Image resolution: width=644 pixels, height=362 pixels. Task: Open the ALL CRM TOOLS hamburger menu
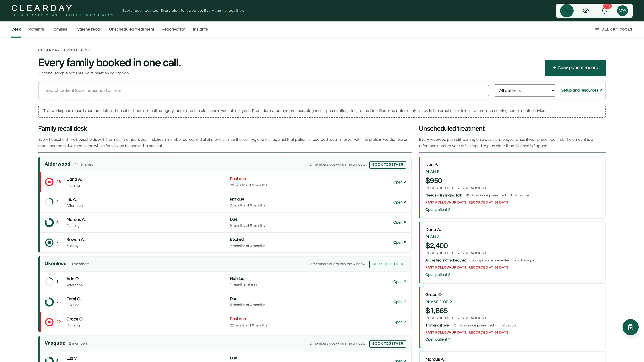[x=614, y=29]
